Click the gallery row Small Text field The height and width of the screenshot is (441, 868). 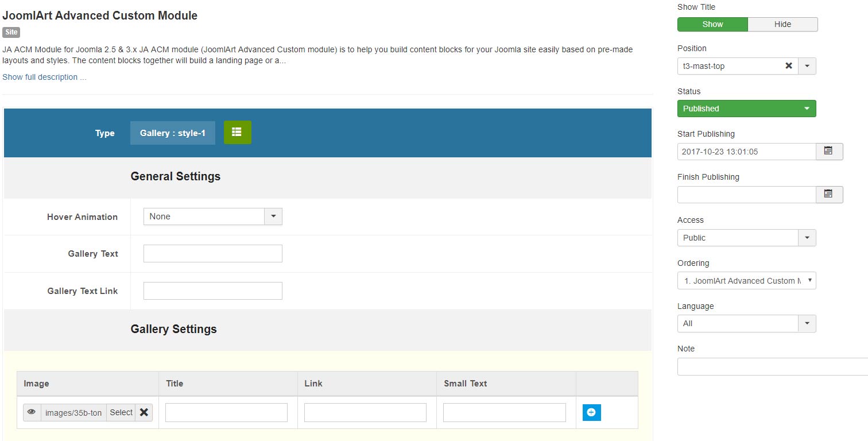click(505, 412)
